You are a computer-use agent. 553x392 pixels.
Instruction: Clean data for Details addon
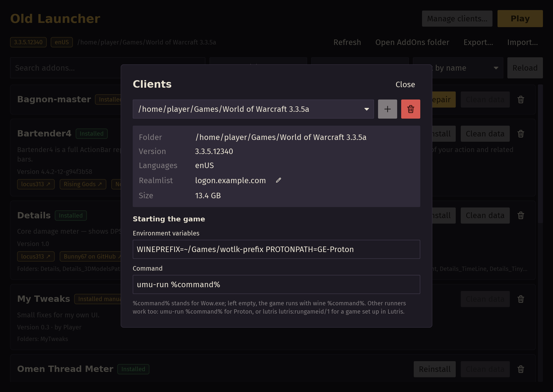point(485,215)
